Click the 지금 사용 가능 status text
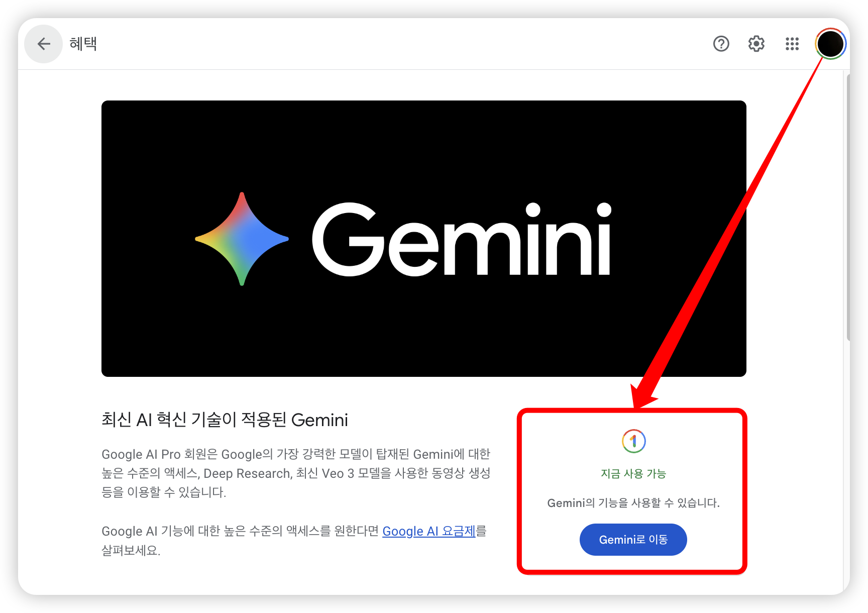This screenshot has width=868, height=613. point(633,474)
